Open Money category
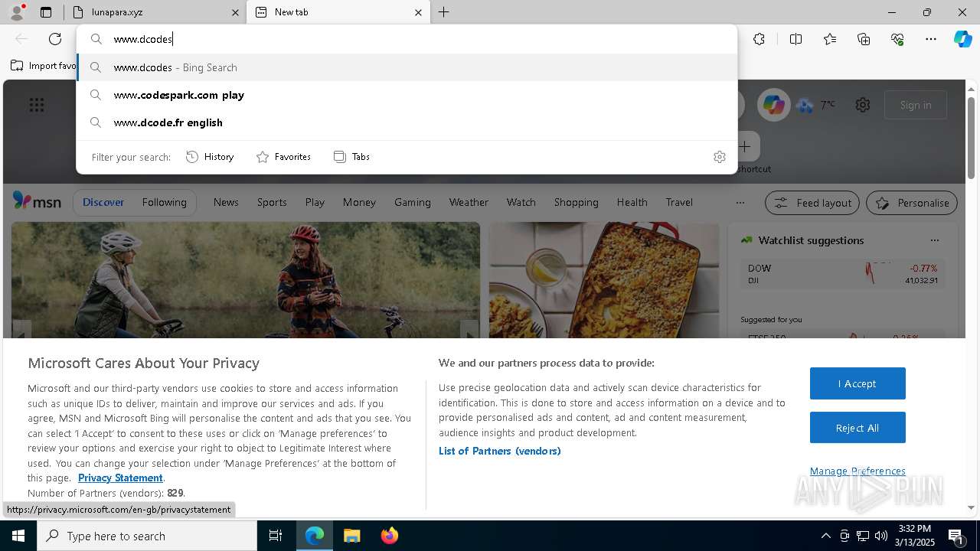Screen dimensions: 980x551 359,202
